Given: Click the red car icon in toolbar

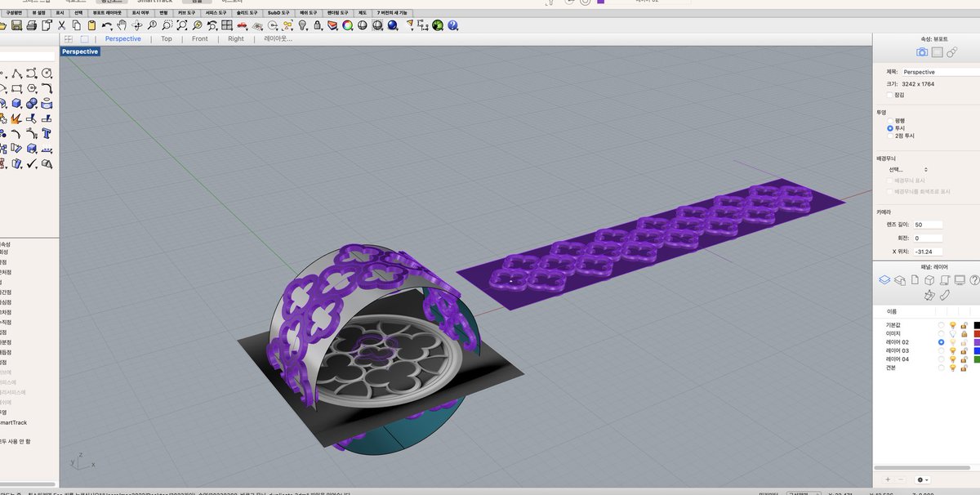Looking at the screenshot, I should point(243,25).
